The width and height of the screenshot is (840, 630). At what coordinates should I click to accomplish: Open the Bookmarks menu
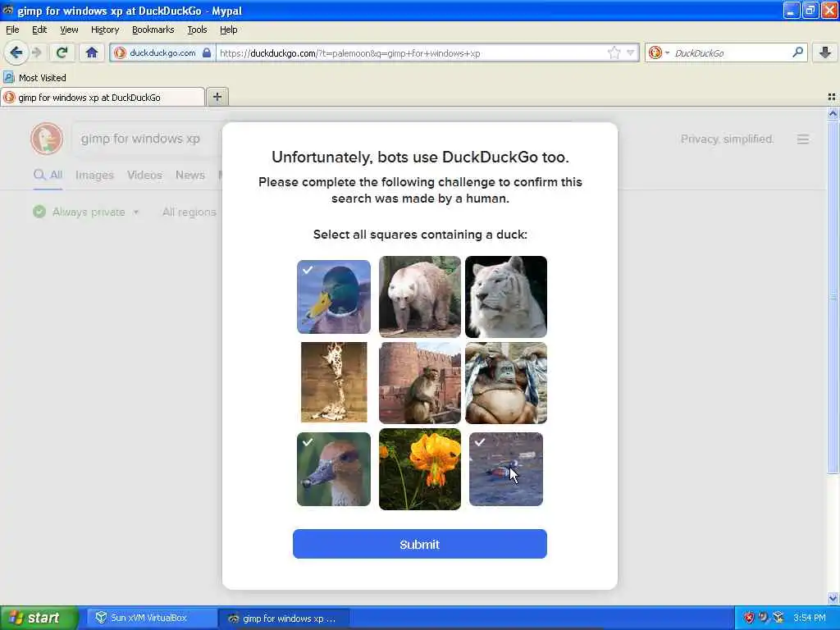153,30
